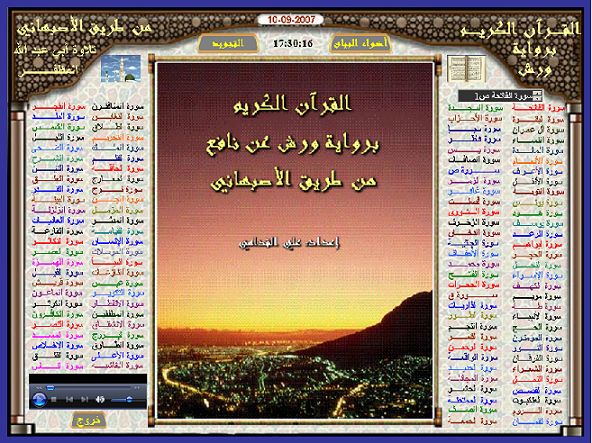Open سورة الحجرات
The height and width of the screenshot is (443, 592).
tap(475, 285)
